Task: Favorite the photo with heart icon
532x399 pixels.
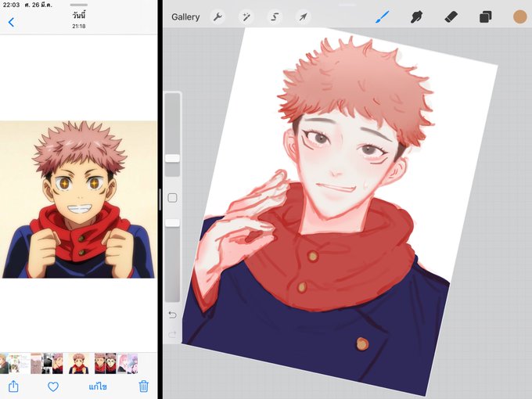Action: click(53, 386)
